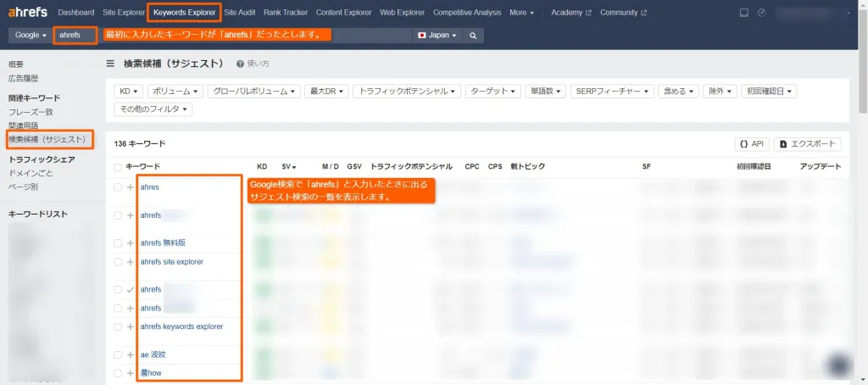
Task: Open Site Audit in top navigation
Action: click(240, 13)
